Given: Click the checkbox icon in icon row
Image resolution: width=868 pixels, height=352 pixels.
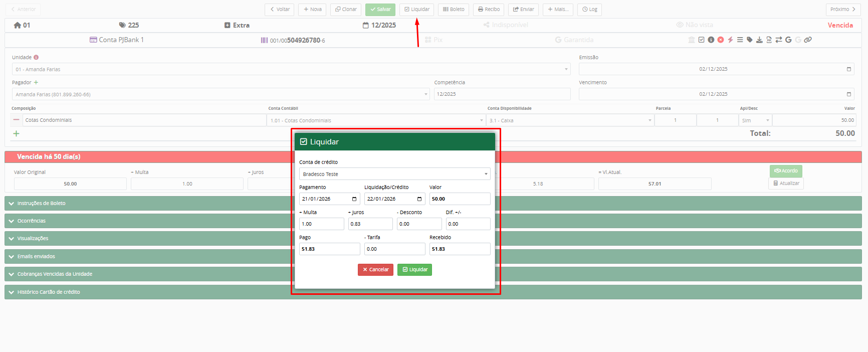Looking at the screenshot, I should pyautogui.click(x=701, y=40).
